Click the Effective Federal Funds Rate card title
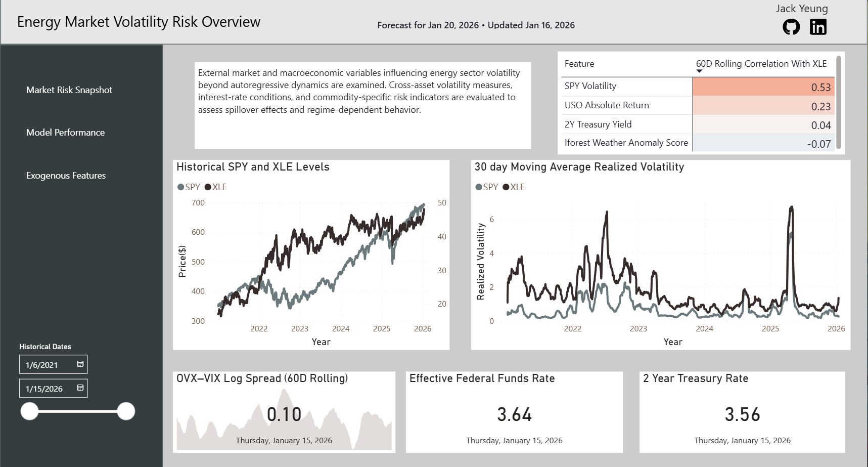868x467 pixels. click(482, 378)
